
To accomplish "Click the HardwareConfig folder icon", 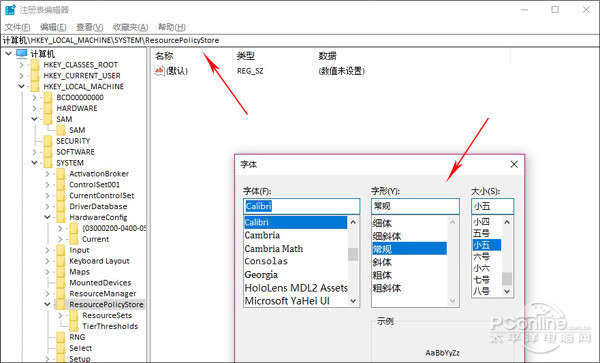I will [x=61, y=217].
